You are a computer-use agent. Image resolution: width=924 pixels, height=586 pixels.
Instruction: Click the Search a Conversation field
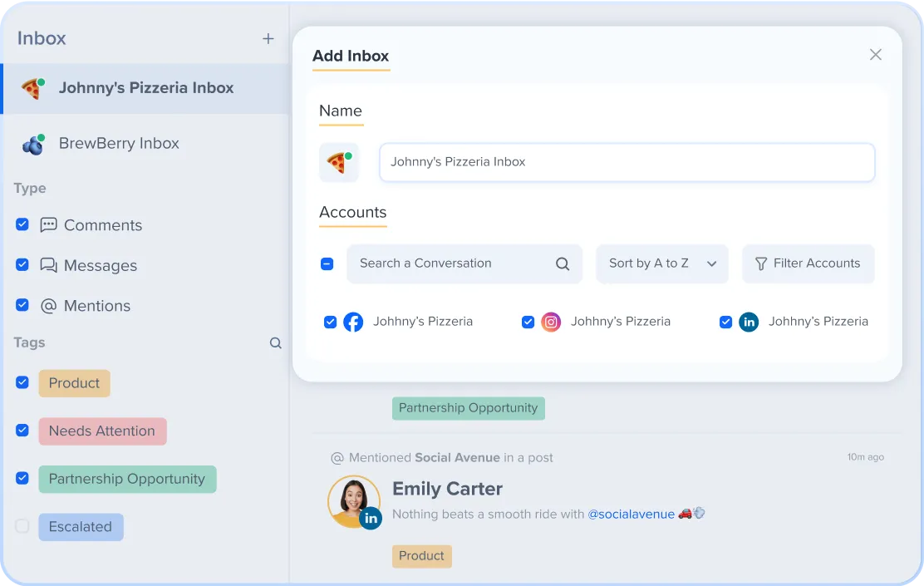pyautogui.click(x=464, y=263)
